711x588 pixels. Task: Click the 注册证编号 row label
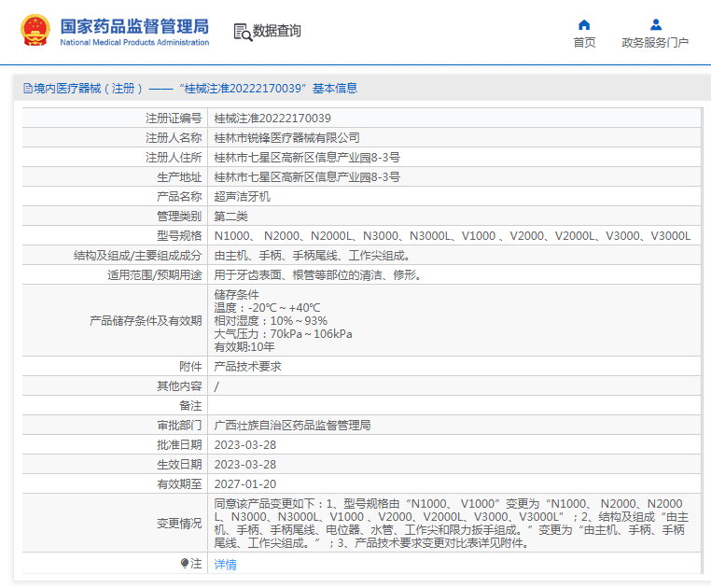(174, 118)
